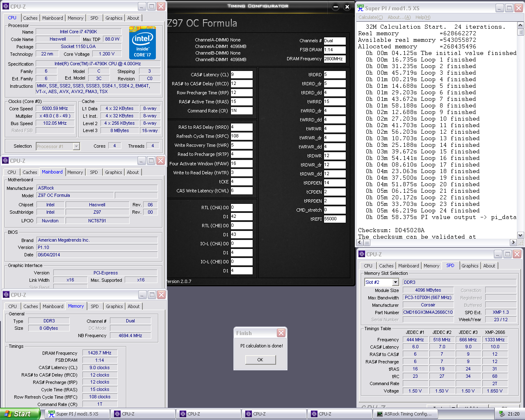Switch to Super PI via its taskbar button

coord(77,414)
